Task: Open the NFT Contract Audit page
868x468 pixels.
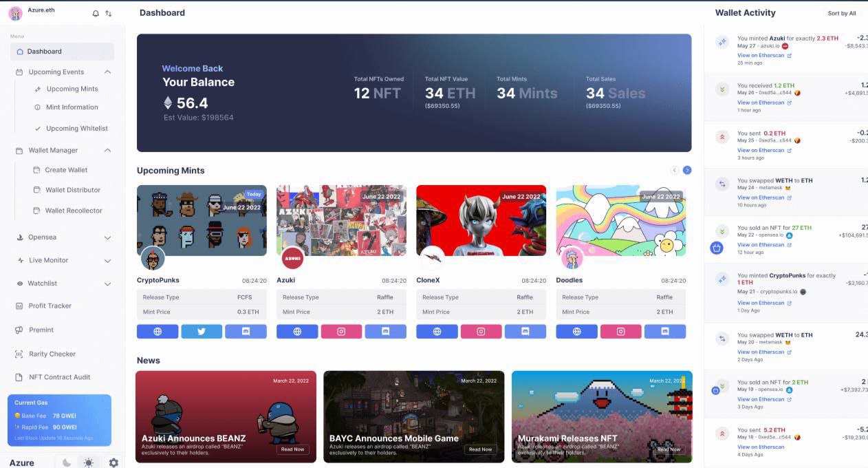Action: coord(53,377)
